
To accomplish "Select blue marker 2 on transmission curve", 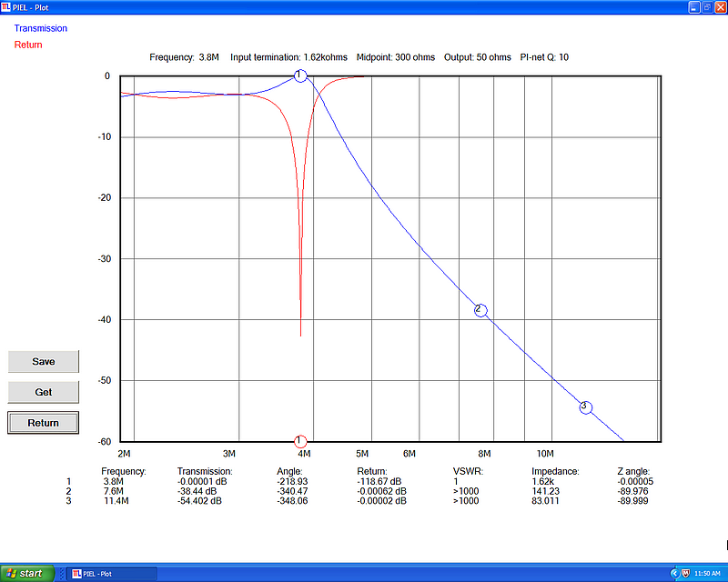I will tap(480, 310).
